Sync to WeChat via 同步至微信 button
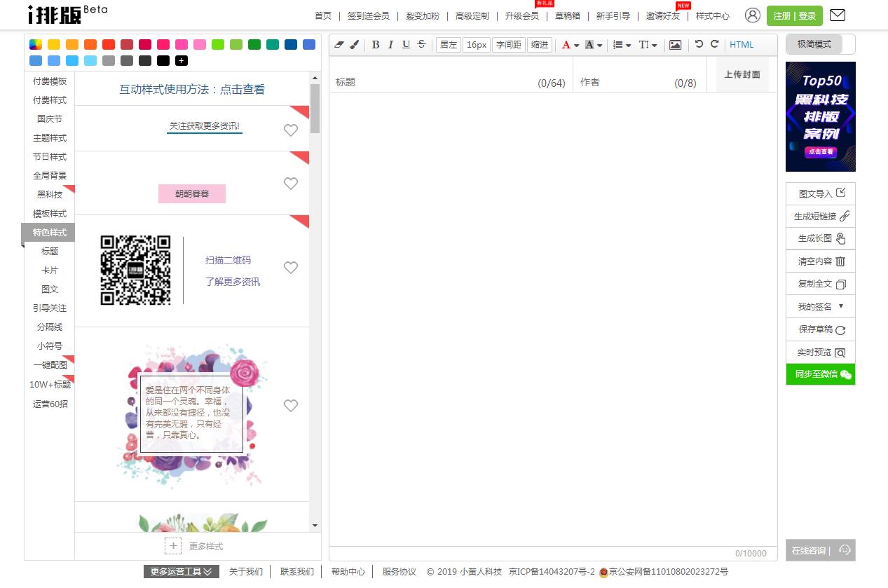The image size is (888, 588). 820,374
